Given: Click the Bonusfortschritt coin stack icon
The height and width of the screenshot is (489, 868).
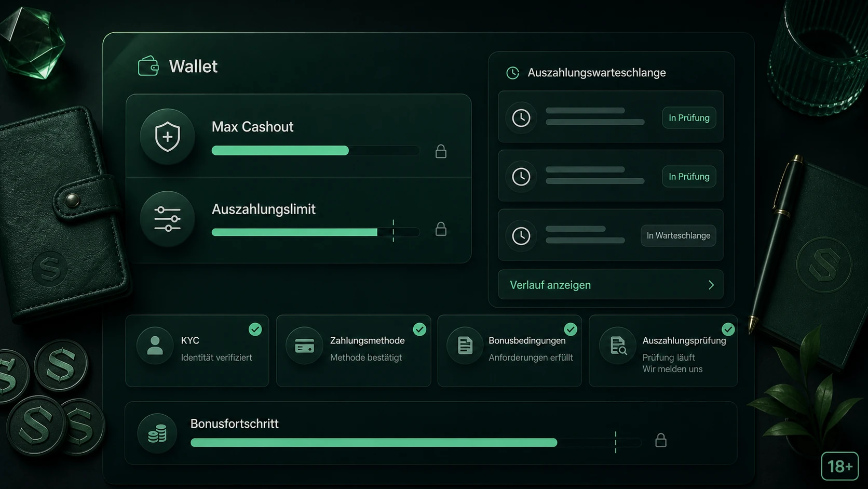Looking at the screenshot, I should coord(157,433).
